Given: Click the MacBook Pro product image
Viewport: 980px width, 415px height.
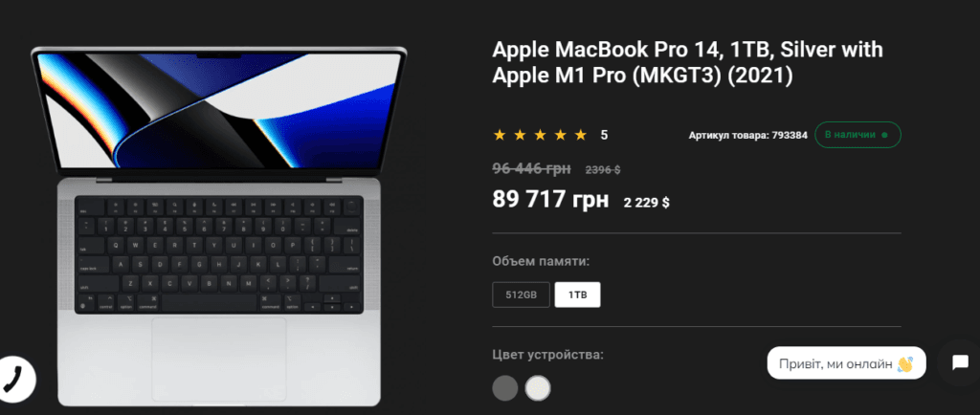Looking at the screenshot, I should pyautogui.click(x=219, y=226).
